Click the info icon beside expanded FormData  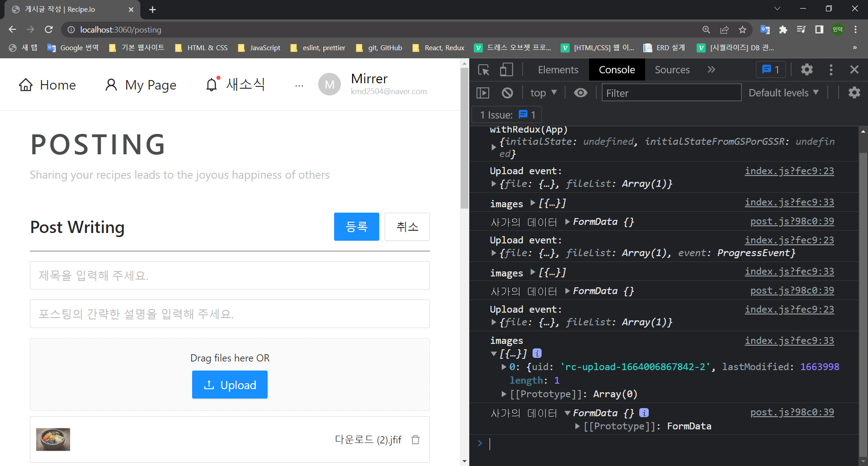tap(644, 413)
